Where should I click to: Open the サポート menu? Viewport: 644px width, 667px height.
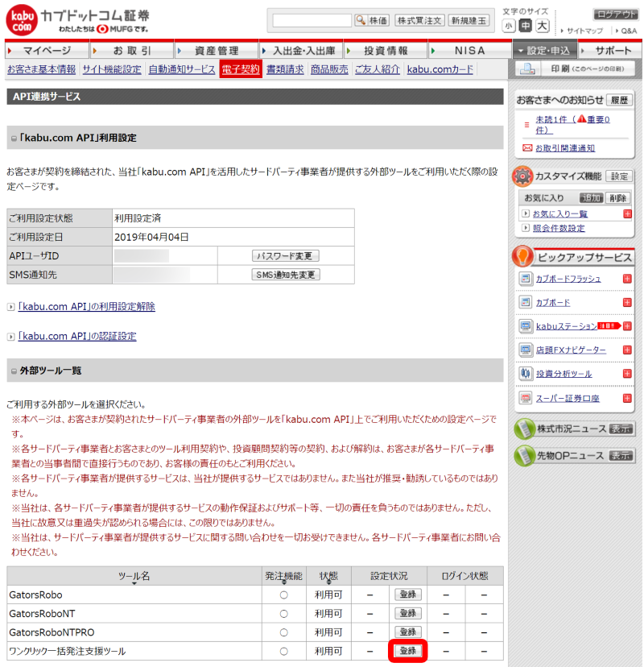pos(610,51)
